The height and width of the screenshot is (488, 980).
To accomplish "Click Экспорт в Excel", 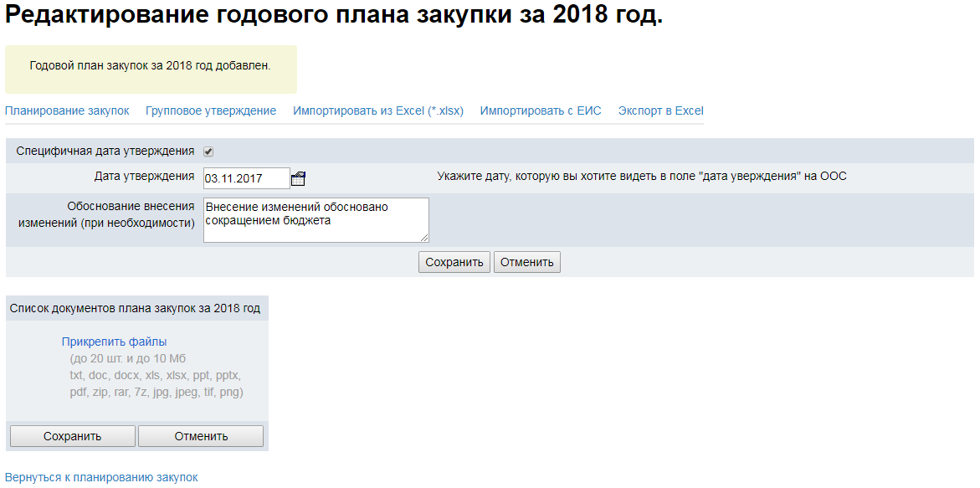I will point(660,111).
